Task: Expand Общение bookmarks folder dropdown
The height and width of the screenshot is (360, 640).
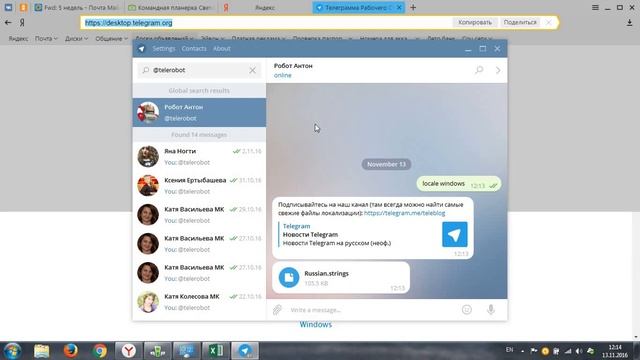Action: click(x=111, y=38)
